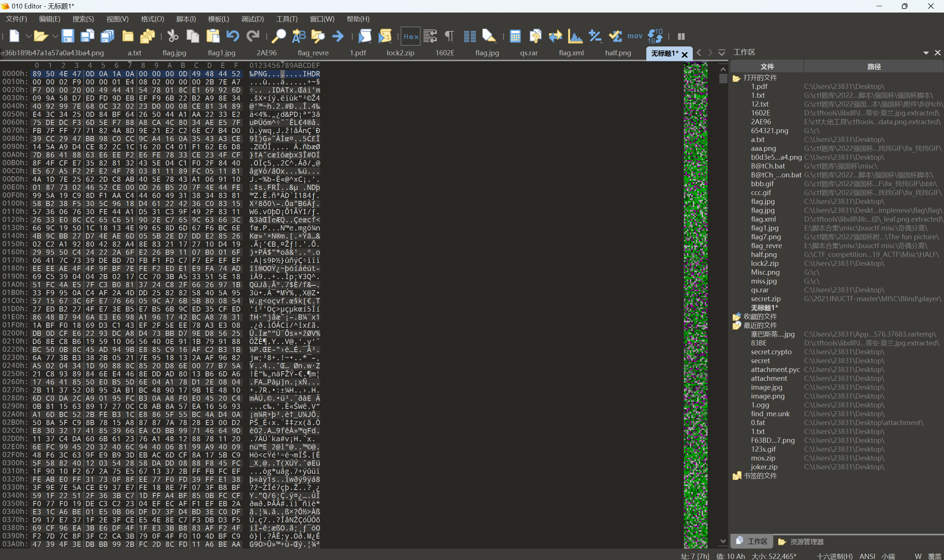Click the hex view scrollbar thumb

[x=723, y=79]
